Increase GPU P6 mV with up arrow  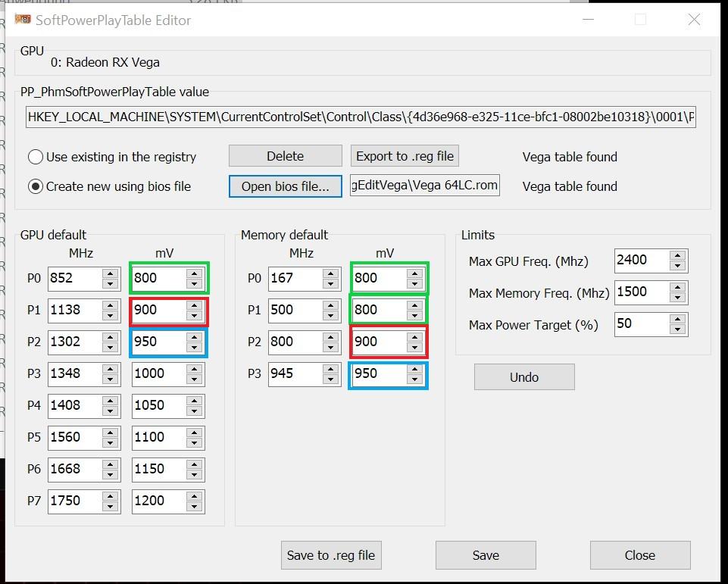(x=195, y=464)
